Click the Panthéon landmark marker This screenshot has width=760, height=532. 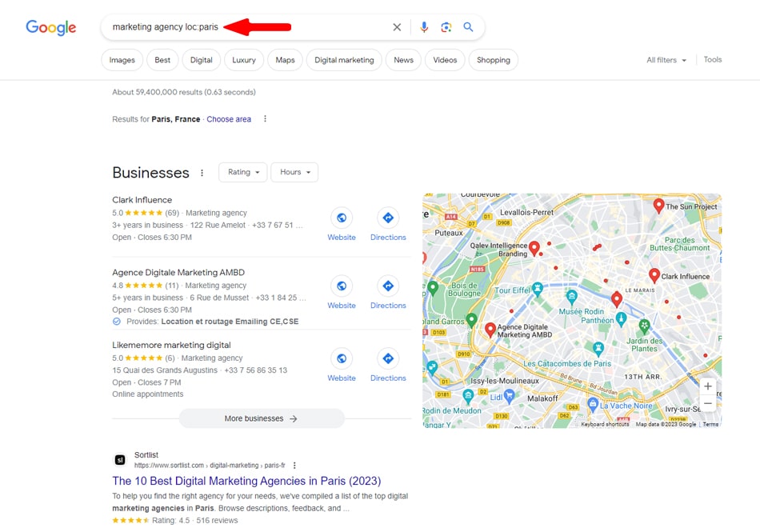(x=621, y=319)
